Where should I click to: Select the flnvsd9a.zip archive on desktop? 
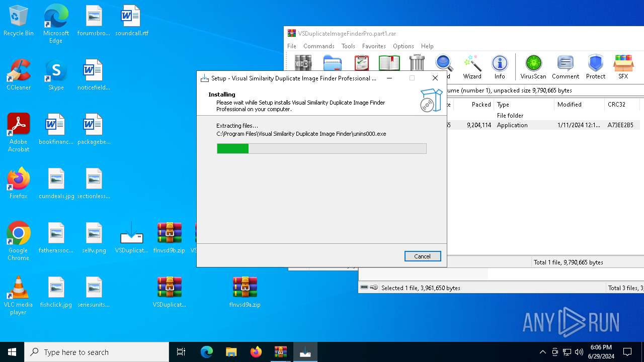tap(245, 292)
